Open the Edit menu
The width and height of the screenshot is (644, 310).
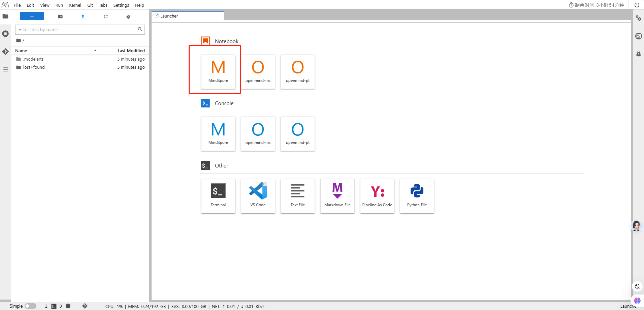point(30,5)
